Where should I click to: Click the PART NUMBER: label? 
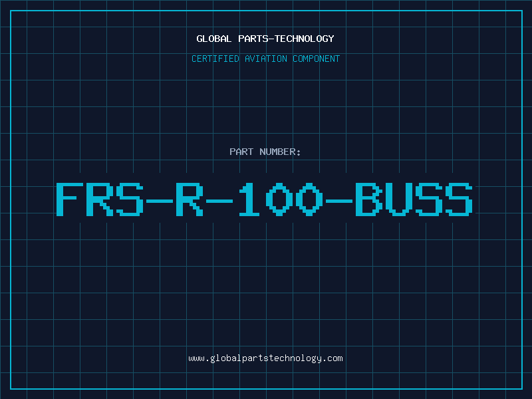[x=265, y=152]
